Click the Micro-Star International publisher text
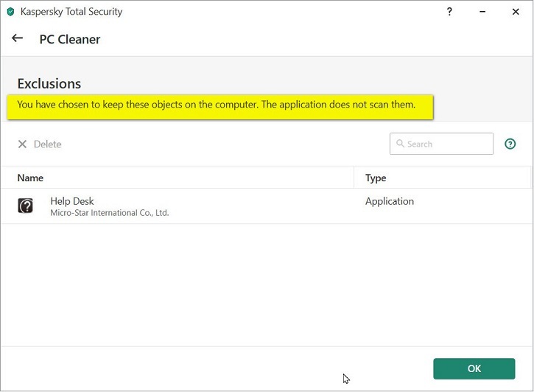The image size is (534, 392). [x=109, y=213]
